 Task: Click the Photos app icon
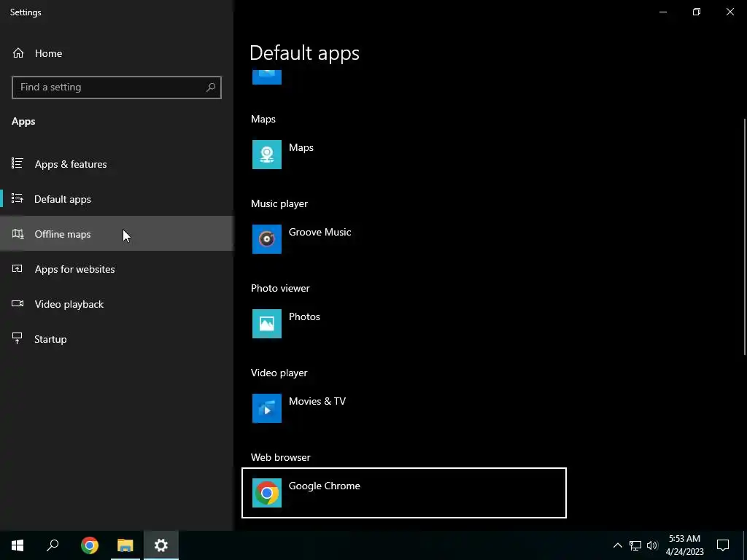(267, 324)
